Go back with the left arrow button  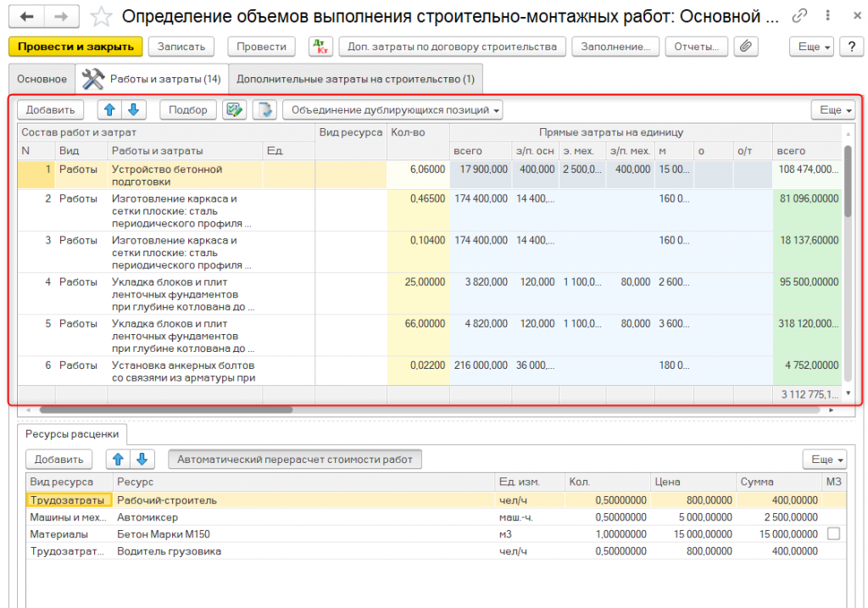[27, 16]
